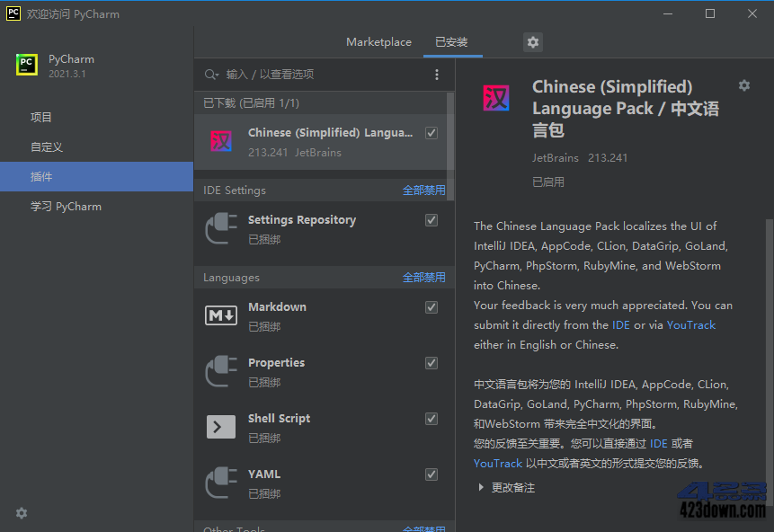Open the plugin manager gear beside the tabs
Screen dimensions: 774x532
pyautogui.click(x=532, y=41)
